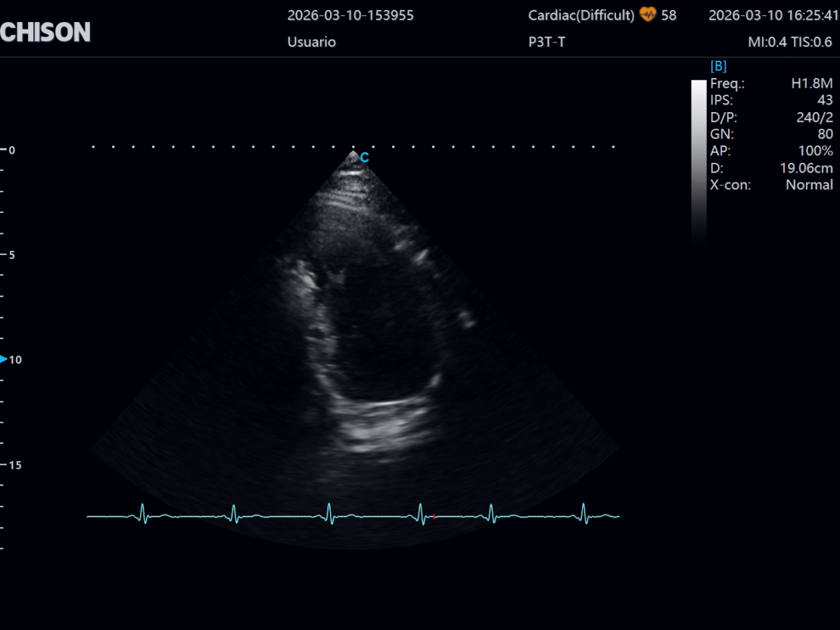The width and height of the screenshot is (840, 630).
Task: Open the Cardiac(Difficult) exam preset label
Action: click(580, 15)
